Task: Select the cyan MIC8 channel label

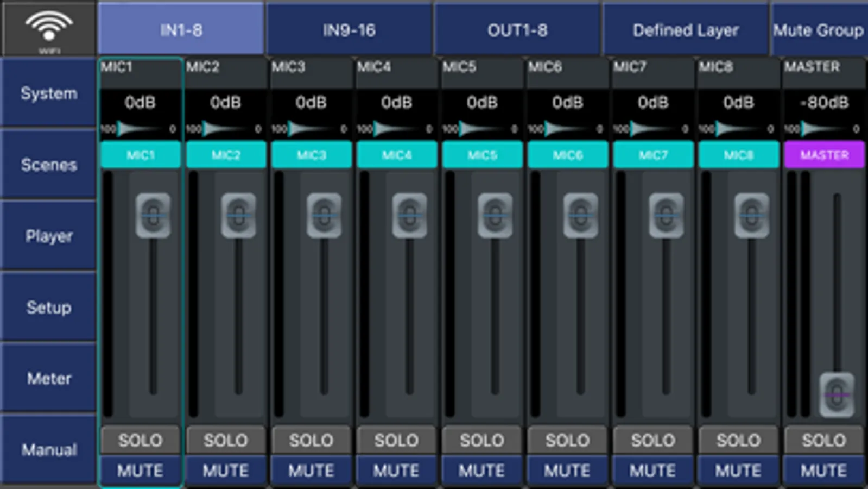Action: coord(739,155)
